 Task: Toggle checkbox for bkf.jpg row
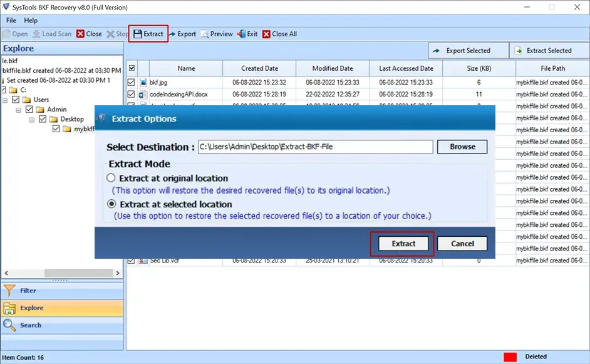coord(131,82)
